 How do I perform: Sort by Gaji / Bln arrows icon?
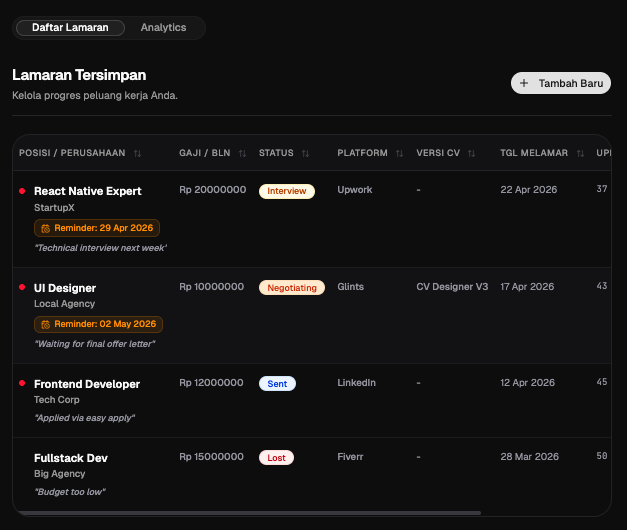click(242, 153)
